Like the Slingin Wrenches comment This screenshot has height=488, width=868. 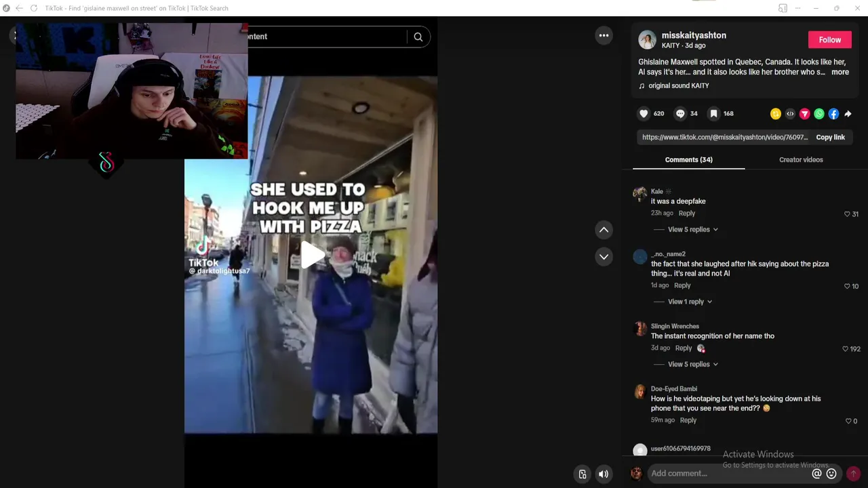(845, 349)
